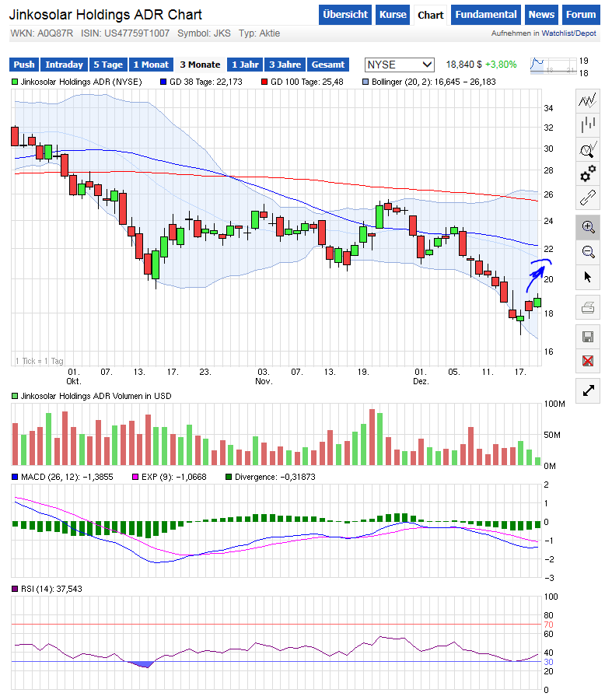Select the 5 Tage timeframe
The width and height of the screenshot is (605, 700).
pos(108,65)
